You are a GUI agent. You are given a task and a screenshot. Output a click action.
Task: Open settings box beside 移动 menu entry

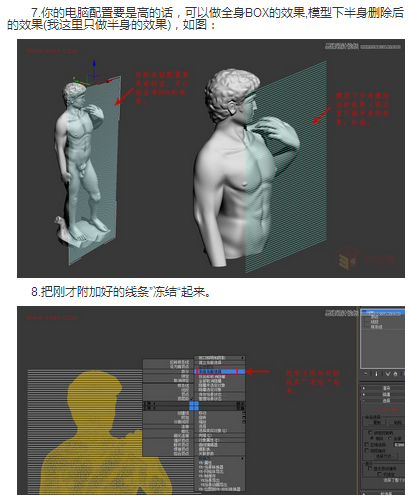point(244,413)
